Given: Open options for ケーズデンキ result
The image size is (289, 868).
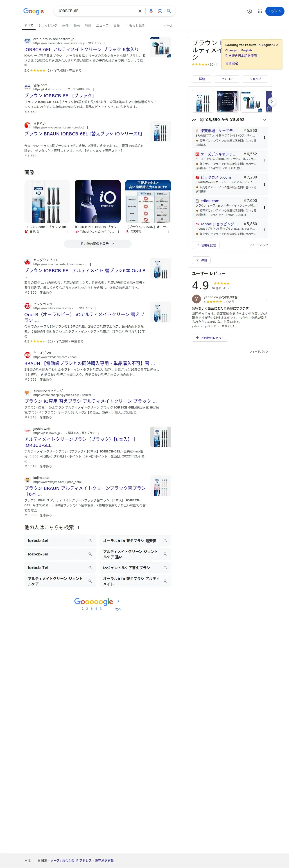Looking at the screenshot, I should point(80,357).
